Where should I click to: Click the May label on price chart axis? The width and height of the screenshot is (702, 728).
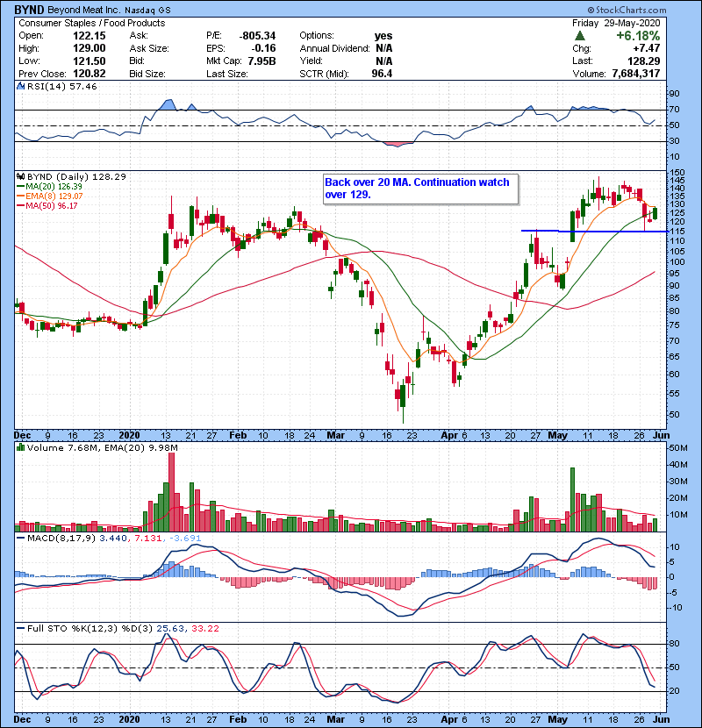557,436
